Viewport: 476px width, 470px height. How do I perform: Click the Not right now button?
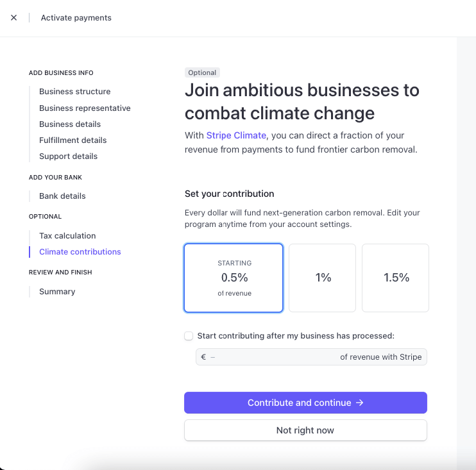point(305,430)
